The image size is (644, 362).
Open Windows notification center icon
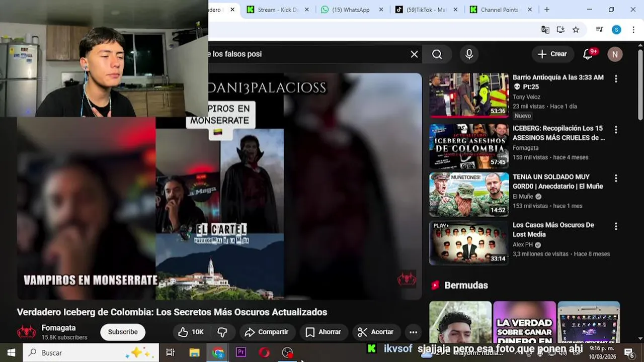629,352
